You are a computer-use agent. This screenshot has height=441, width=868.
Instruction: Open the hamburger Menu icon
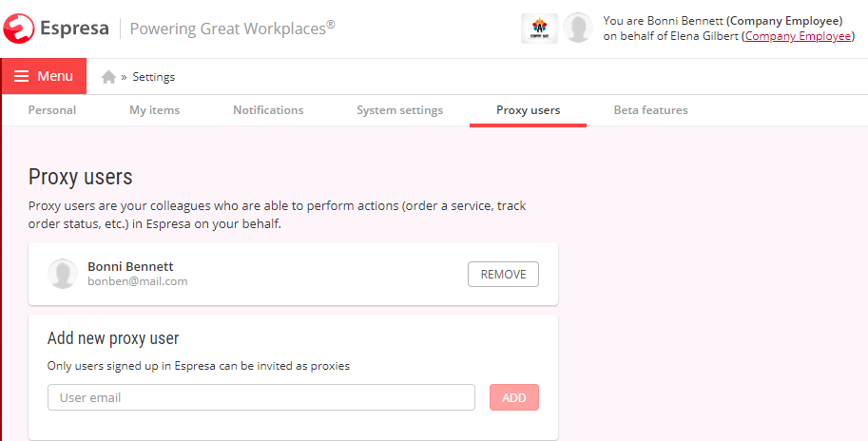point(21,76)
